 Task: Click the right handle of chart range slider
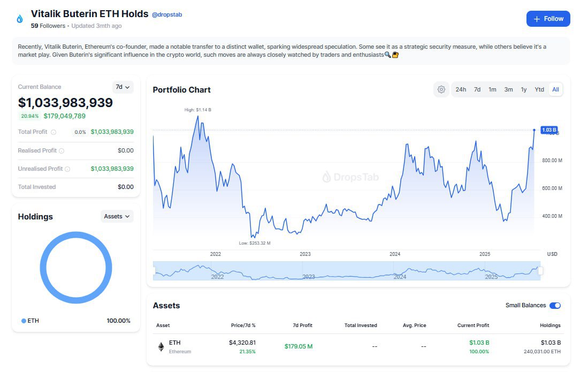tap(540, 271)
